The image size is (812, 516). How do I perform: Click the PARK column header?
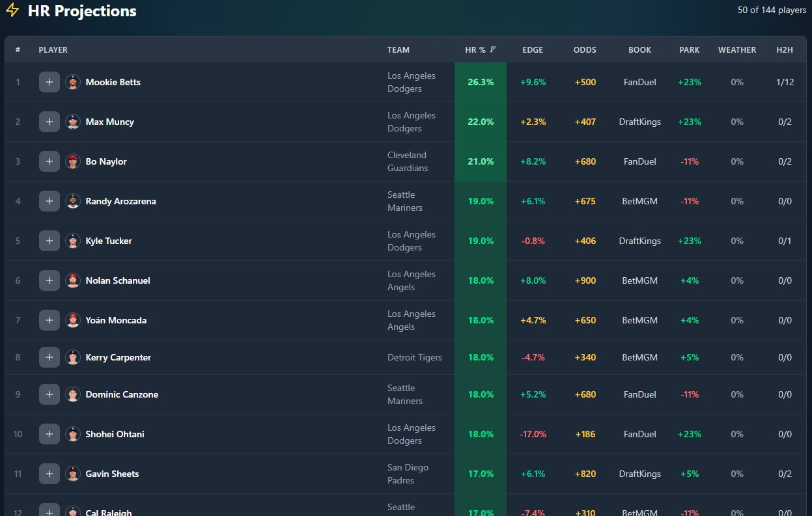[x=690, y=49]
